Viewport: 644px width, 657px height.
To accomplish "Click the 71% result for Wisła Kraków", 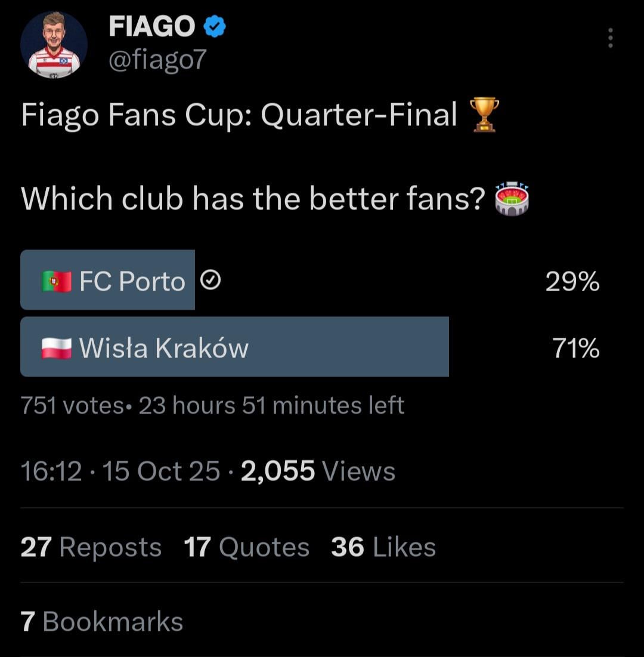I will pyautogui.click(x=575, y=348).
